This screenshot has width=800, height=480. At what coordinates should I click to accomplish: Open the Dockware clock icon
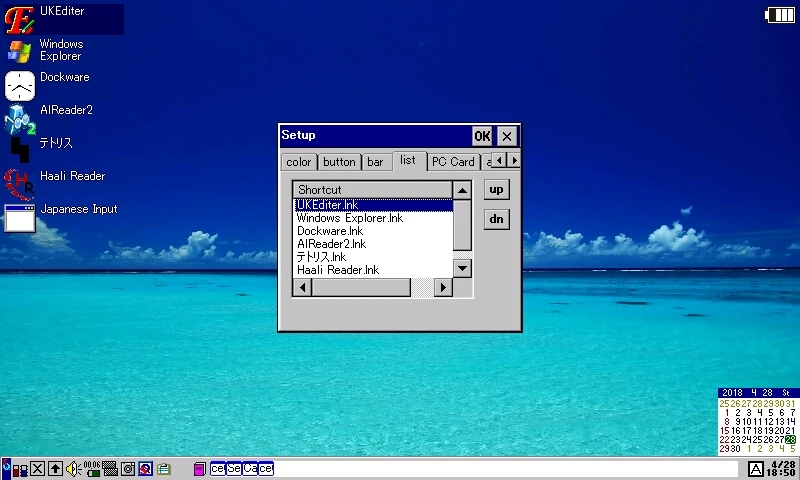(20, 86)
